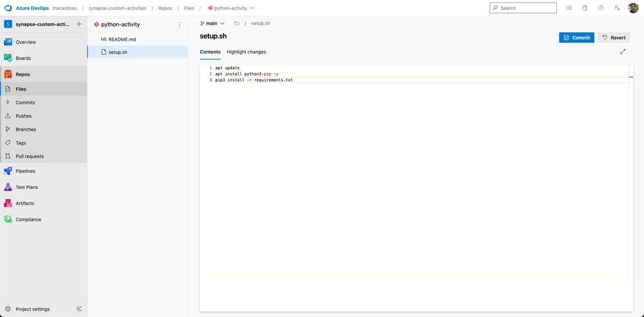Screen dimensions: 644x317
Task: Open the help question mark icon
Action: [x=601, y=8]
